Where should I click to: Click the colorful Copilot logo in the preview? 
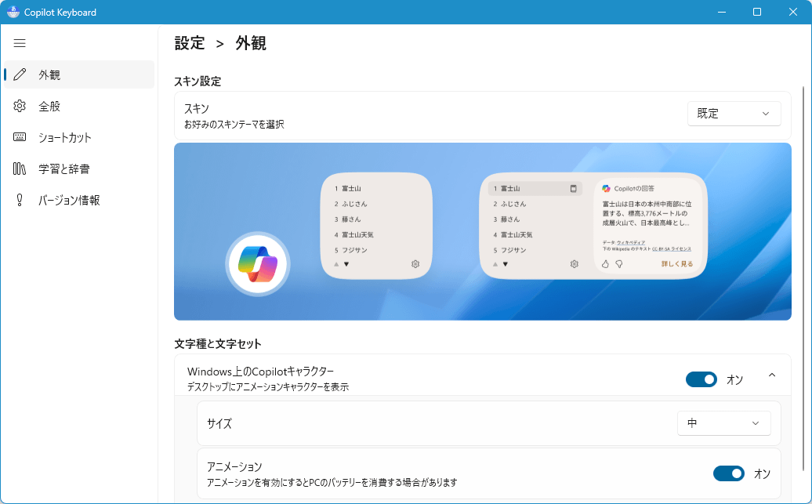pos(258,263)
